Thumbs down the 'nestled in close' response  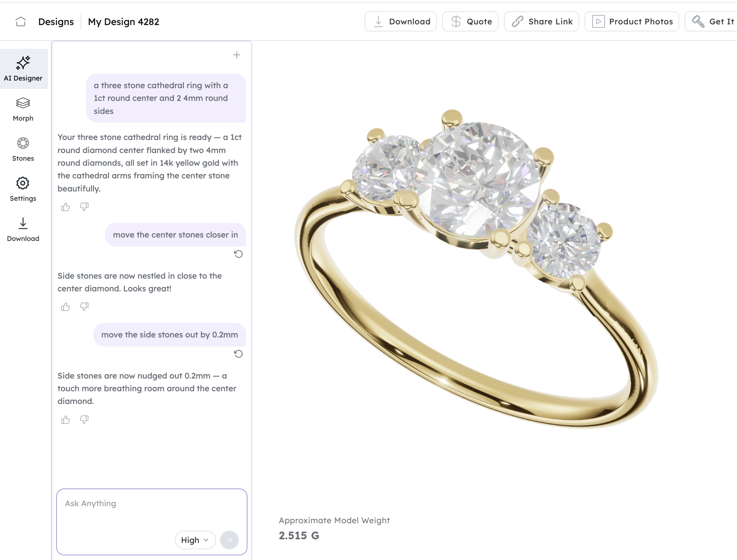[84, 307]
